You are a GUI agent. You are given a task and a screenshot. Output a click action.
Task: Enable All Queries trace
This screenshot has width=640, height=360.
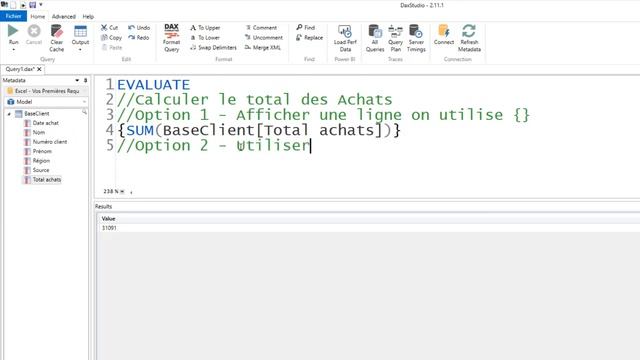(x=375, y=38)
